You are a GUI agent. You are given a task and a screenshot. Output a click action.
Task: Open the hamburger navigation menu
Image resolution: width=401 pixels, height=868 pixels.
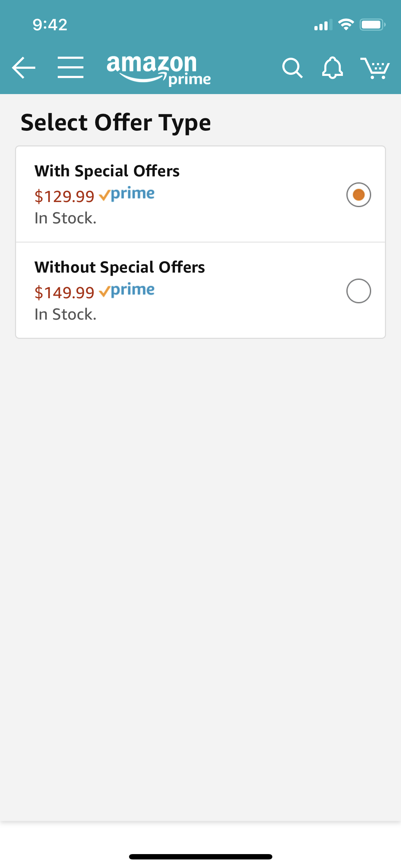(x=71, y=67)
